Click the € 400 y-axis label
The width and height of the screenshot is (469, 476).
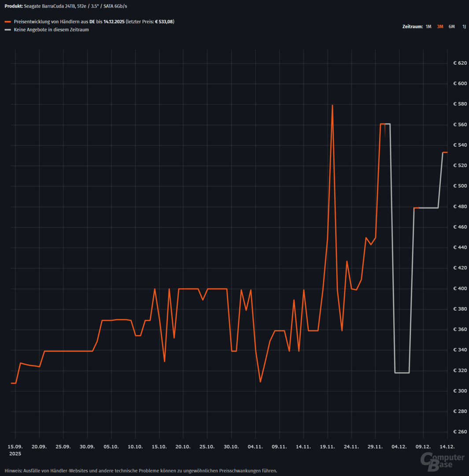[x=458, y=289]
